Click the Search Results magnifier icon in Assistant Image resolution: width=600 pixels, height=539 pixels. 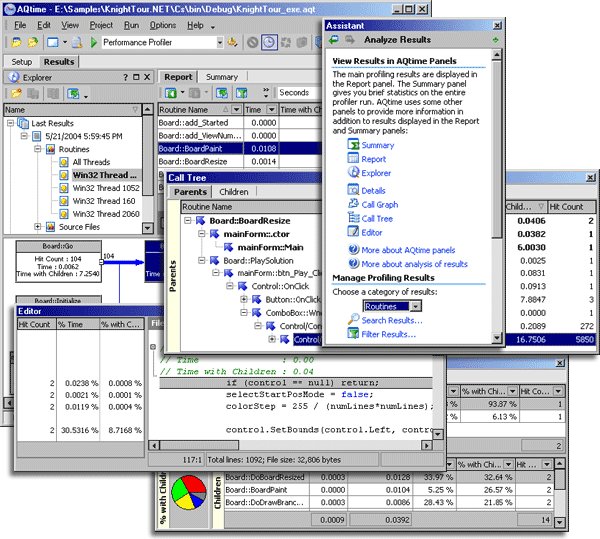tap(353, 319)
